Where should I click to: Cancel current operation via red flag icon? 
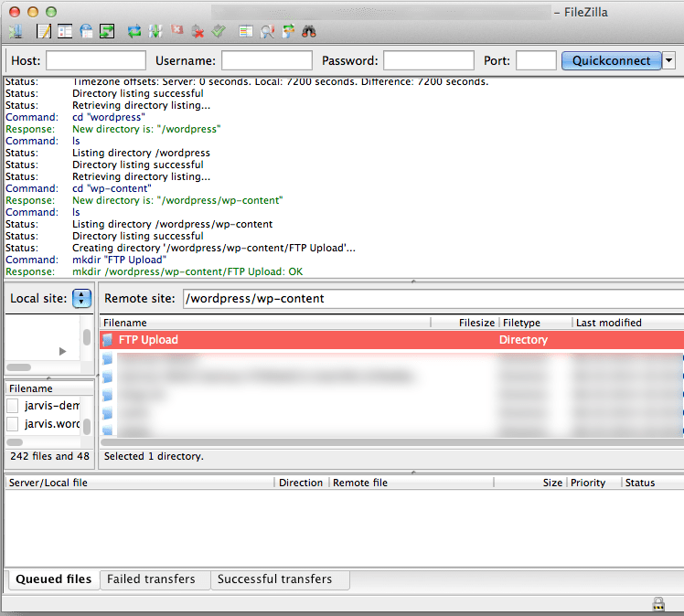[x=176, y=30]
